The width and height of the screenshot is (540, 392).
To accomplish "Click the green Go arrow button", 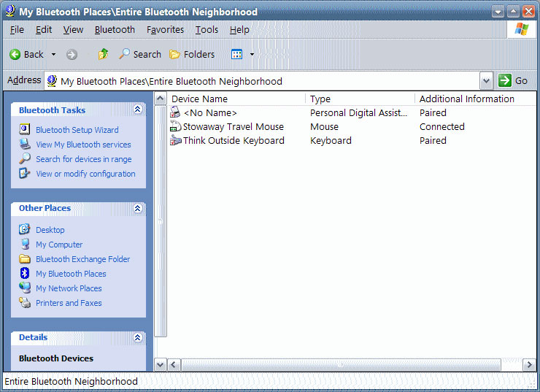I will point(505,80).
